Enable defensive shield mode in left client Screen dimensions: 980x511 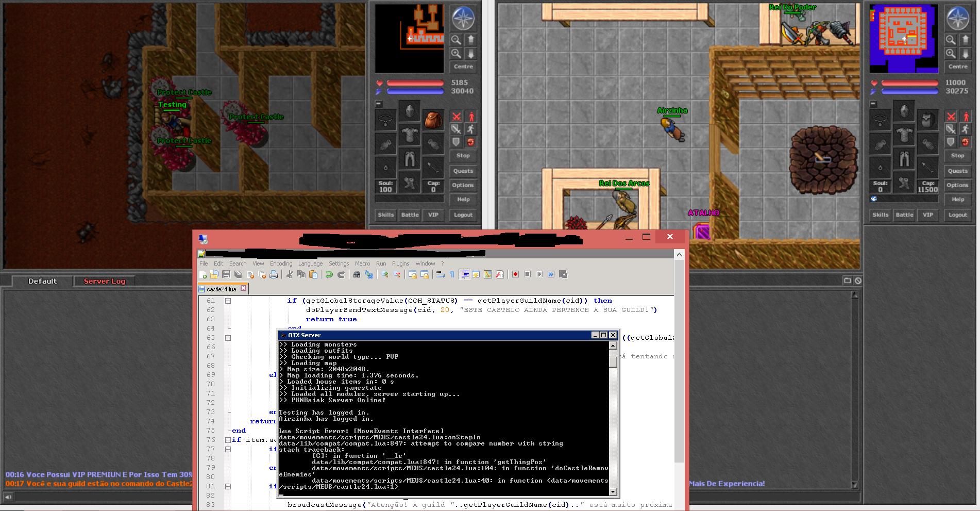coord(456,142)
